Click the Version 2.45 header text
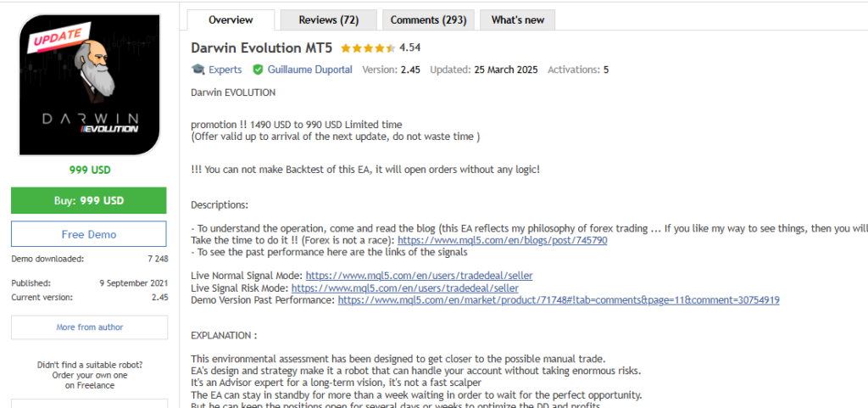The width and height of the screenshot is (868, 408). (391, 70)
